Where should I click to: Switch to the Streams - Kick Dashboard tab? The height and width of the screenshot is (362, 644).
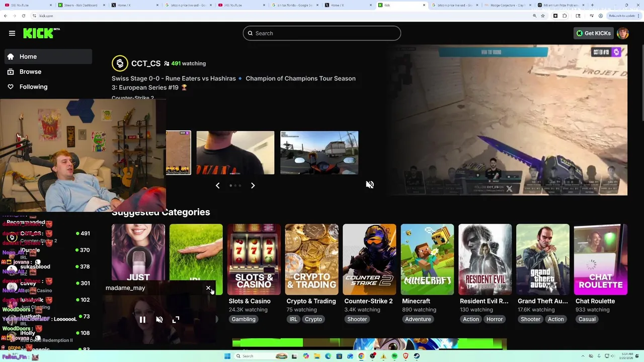click(x=80, y=5)
